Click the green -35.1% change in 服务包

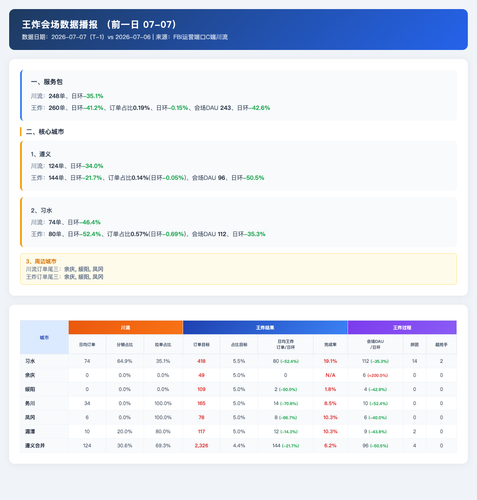[x=93, y=96]
